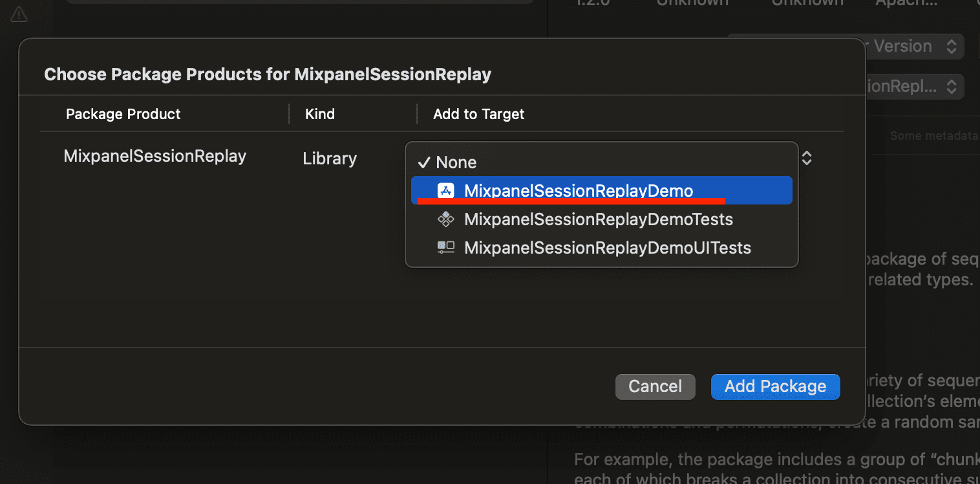Click the Add to Target column header
The image size is (980, 484).
point(479,114)
